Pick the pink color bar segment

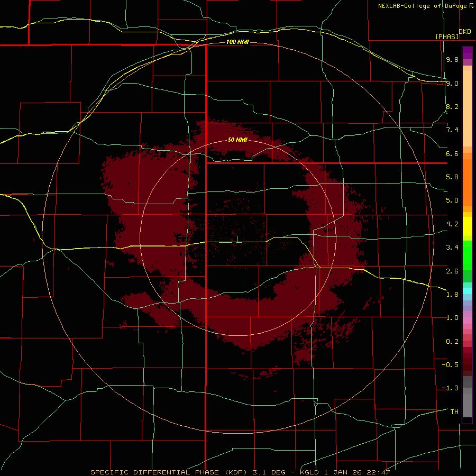[467, 321]
